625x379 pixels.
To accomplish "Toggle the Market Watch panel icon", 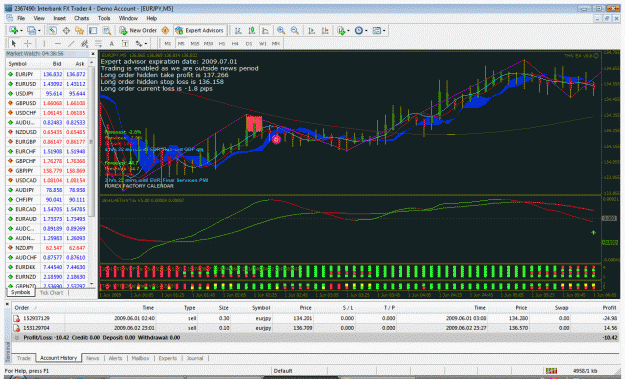I will [x=53, y=30].
